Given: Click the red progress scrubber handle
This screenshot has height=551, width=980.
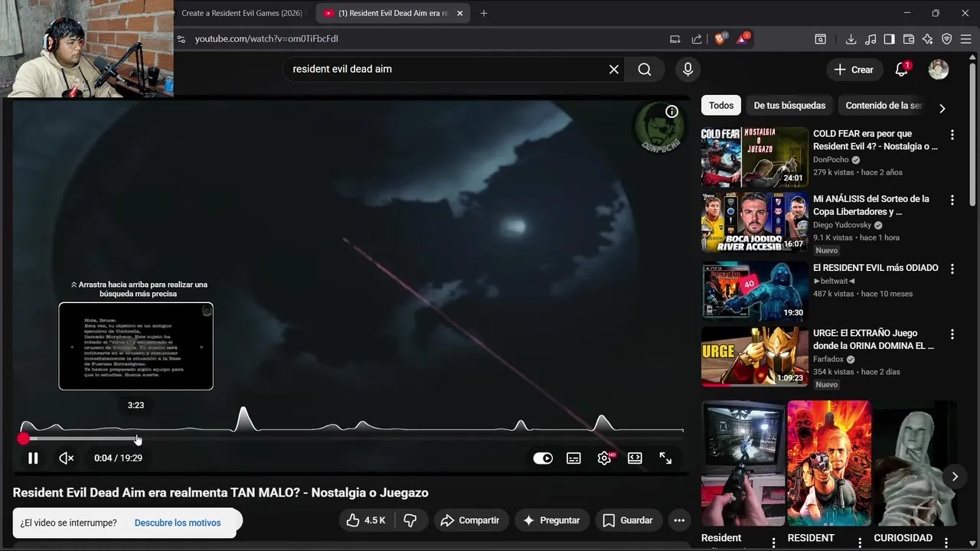Looking at the screenshot, I should click(x=24, y=439).
